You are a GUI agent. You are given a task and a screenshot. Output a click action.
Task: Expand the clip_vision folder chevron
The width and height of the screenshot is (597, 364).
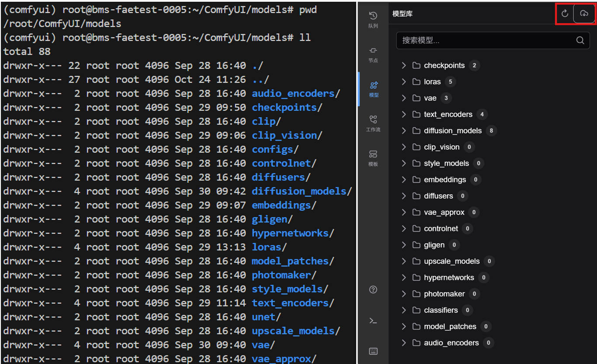(x=404, y=147)
